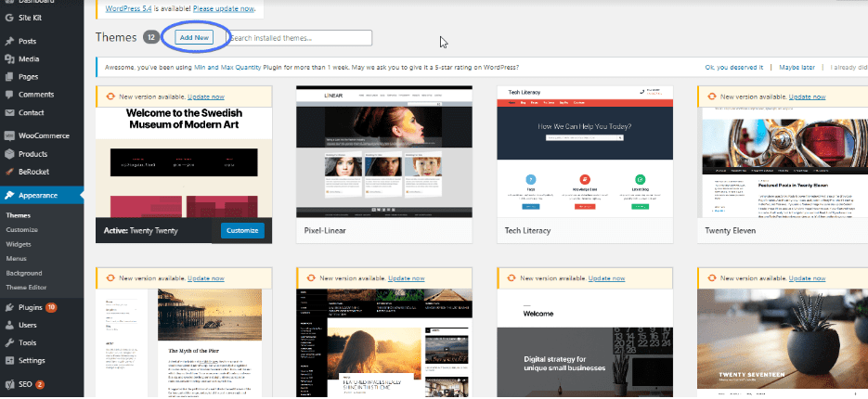The height and width of the screenshot is (399, 868).
Task: Click the Search installed themes field
Action: point(300,38)
